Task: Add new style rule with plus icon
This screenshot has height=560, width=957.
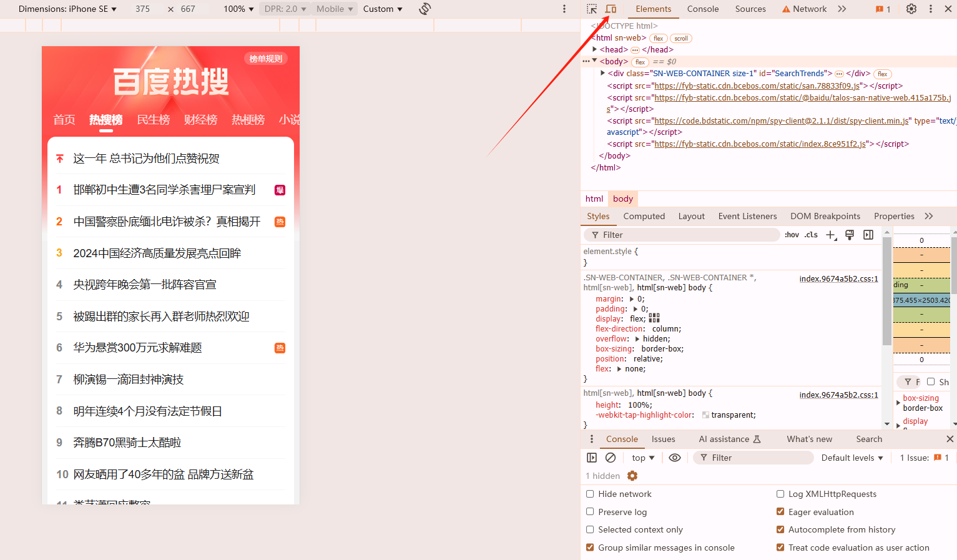Action: [x=831, y=235]
